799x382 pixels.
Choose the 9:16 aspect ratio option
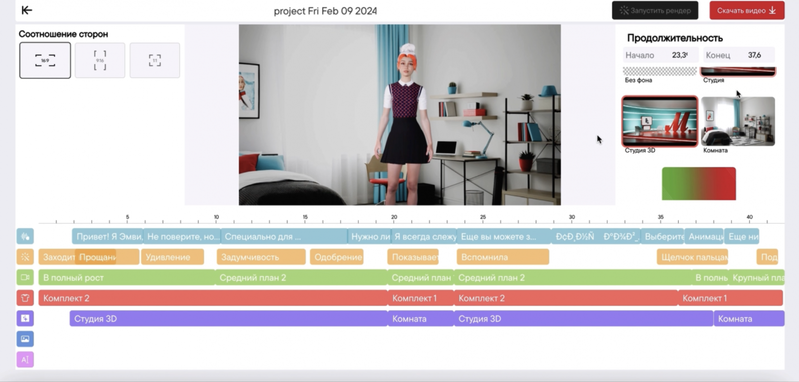pos(100,60)
